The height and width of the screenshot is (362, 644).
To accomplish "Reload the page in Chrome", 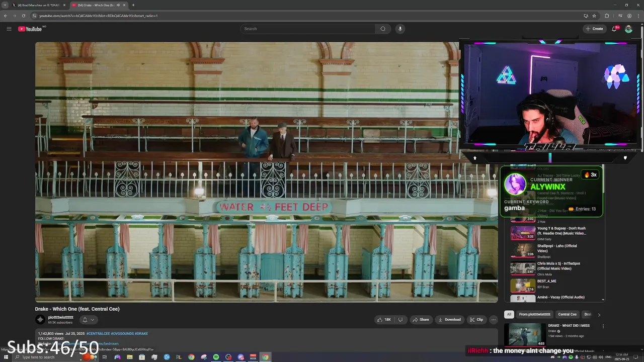I will coord(23,16).
